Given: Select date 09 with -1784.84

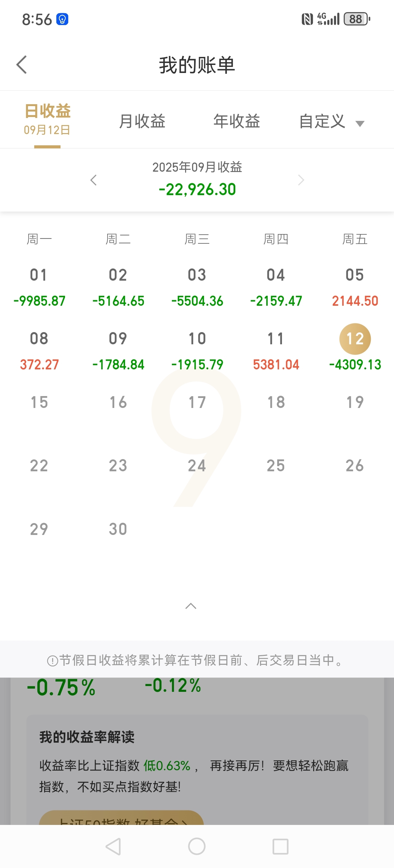Looking at the screenshot, I should (x=118, y=350).
